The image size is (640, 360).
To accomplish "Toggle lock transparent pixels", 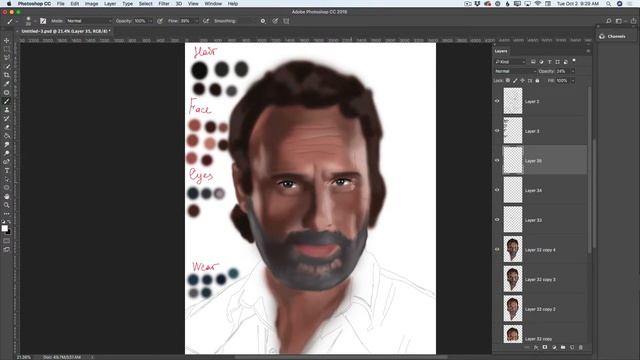I will point(508,81).
